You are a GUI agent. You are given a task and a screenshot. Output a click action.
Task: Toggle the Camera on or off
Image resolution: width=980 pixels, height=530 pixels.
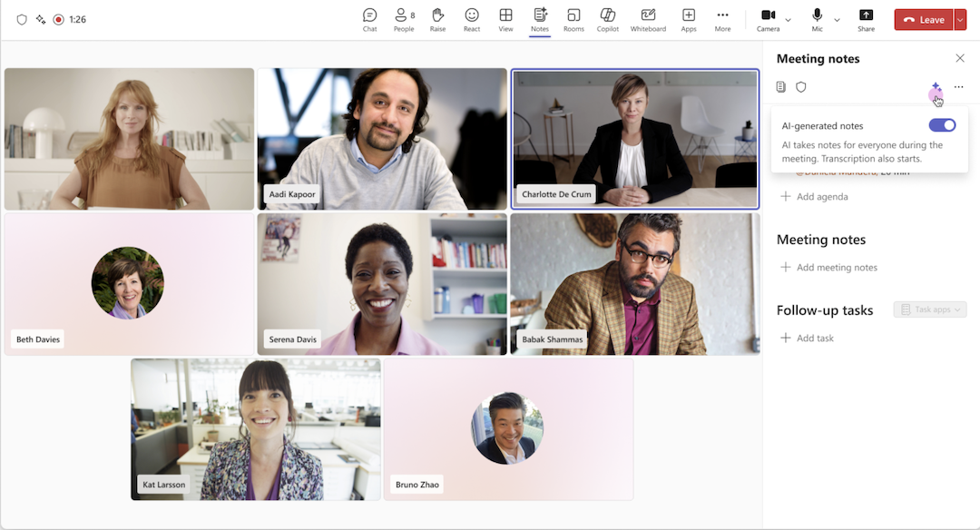(769, 19)
